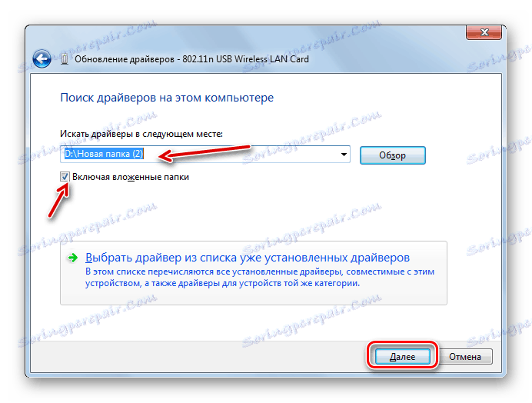Expand the driver location path dropdown

pos(344,155)
